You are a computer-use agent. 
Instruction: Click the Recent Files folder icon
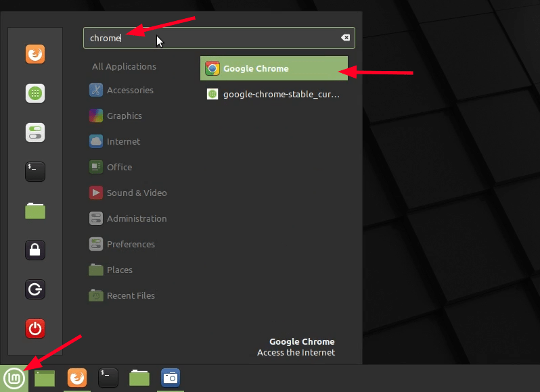click(x=96, y=295)
